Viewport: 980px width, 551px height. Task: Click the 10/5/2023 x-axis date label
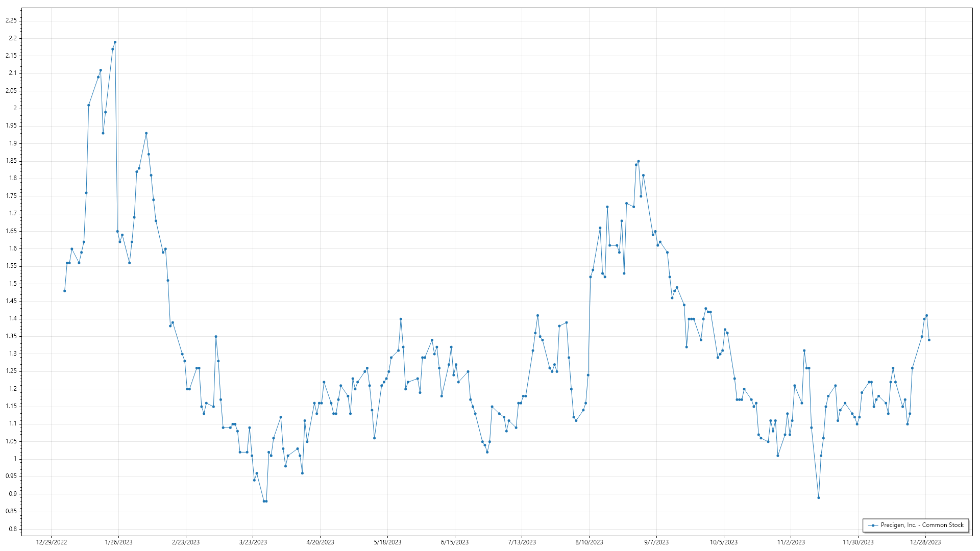[724, 542]
